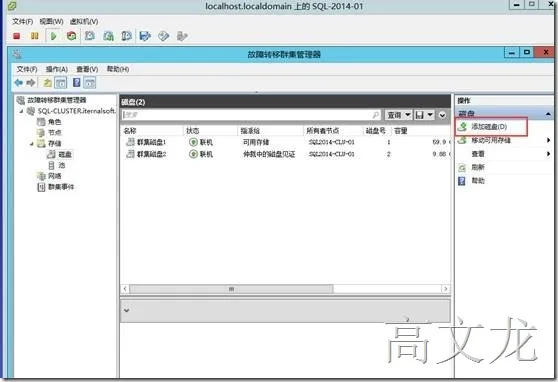
Task: Click the forward arrow in cluster manager
Action: click(31, 83)
